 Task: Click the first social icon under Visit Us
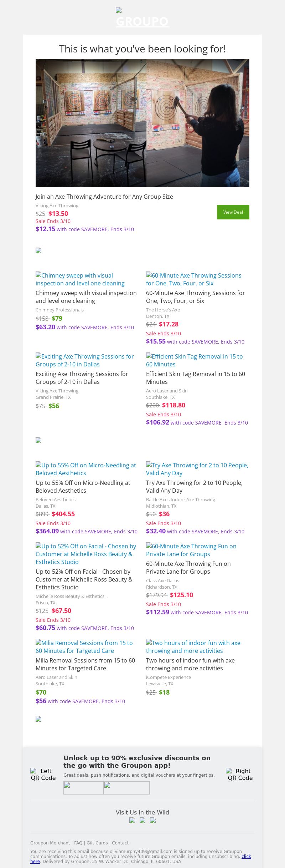point(132,820)
